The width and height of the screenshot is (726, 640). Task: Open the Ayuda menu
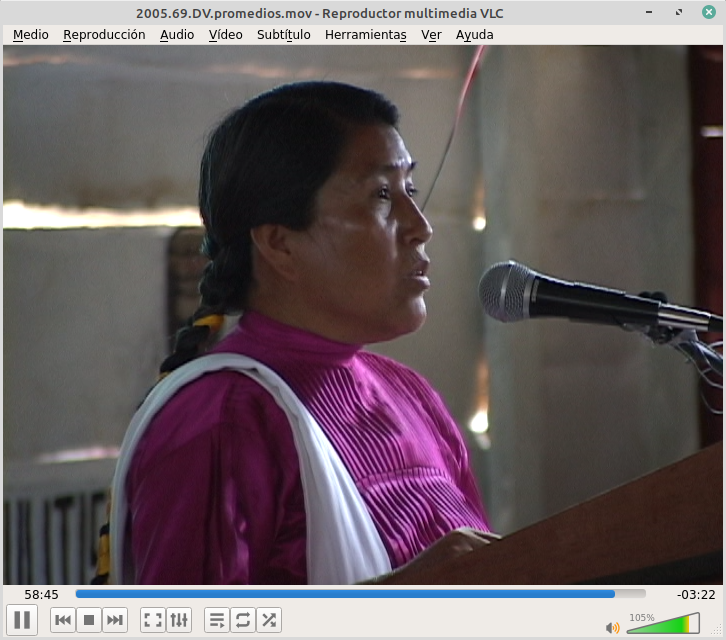[x=475, y=35]
